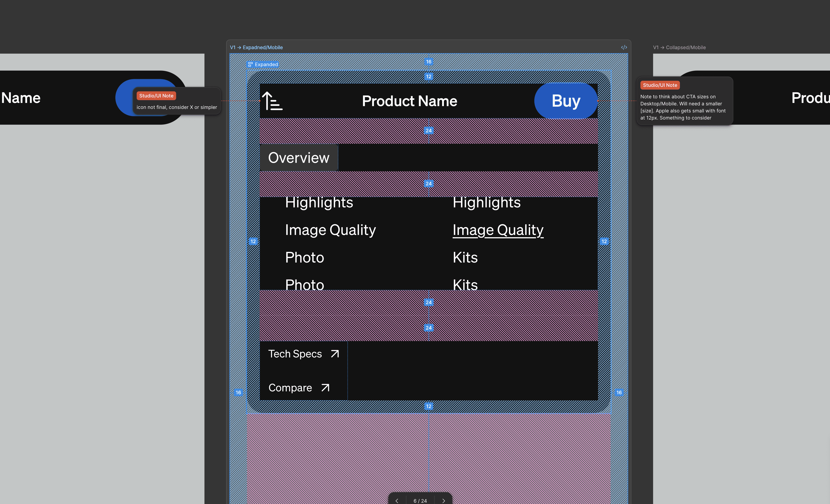Open the 'icon not final' Studio/UI Note

[x=176, y=101]
